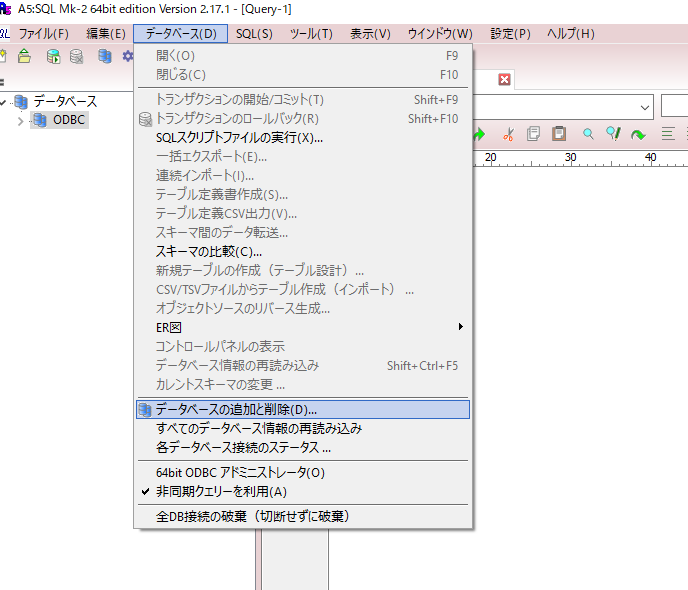Screen dimensions: 688x590
Task: Open the ER図 submenu arrow
Action: click(460, 326)
